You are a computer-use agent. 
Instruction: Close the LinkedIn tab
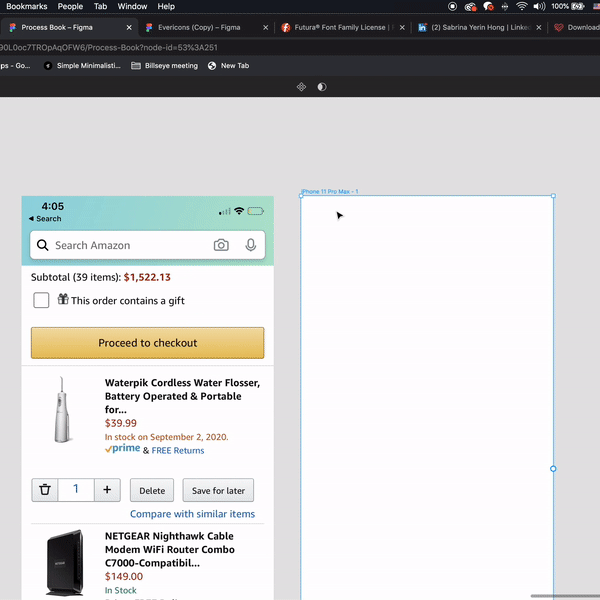(539, 28)
